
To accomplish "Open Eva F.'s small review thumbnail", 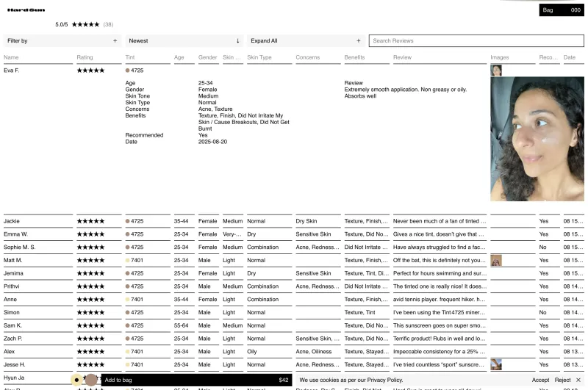I will [496, 71].
